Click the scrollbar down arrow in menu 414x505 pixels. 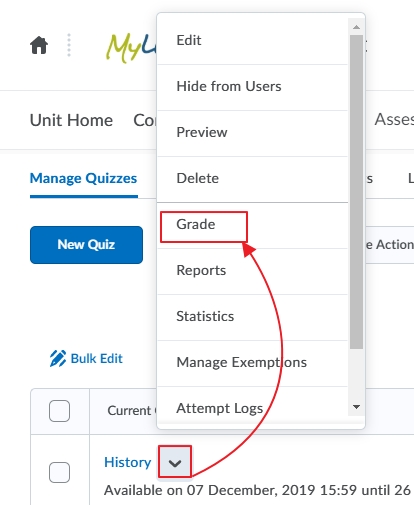[x=356, y=407]
